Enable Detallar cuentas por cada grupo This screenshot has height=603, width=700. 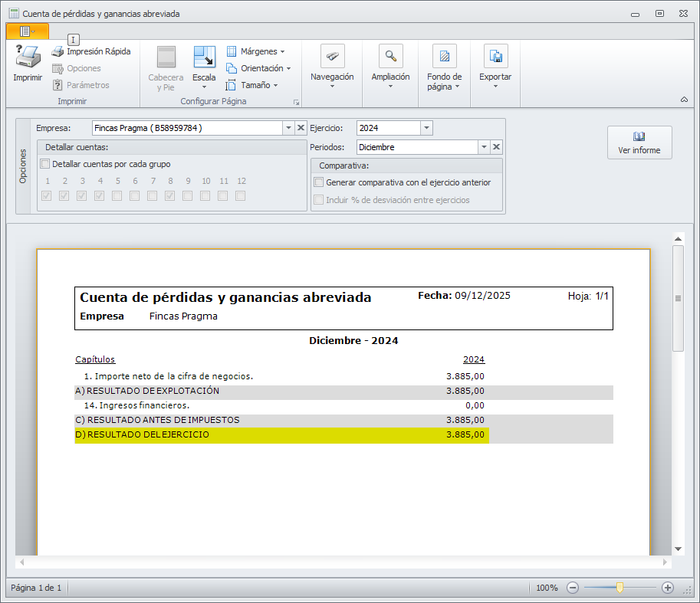(44, 164)
